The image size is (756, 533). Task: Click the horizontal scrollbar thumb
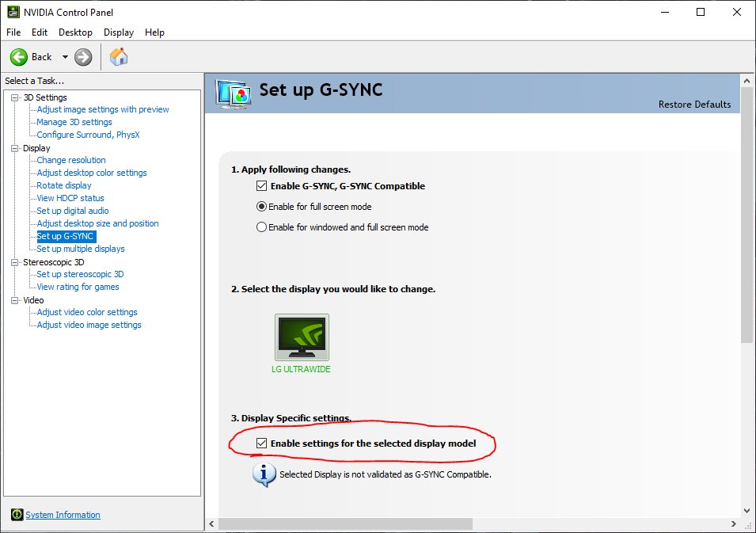345,523
